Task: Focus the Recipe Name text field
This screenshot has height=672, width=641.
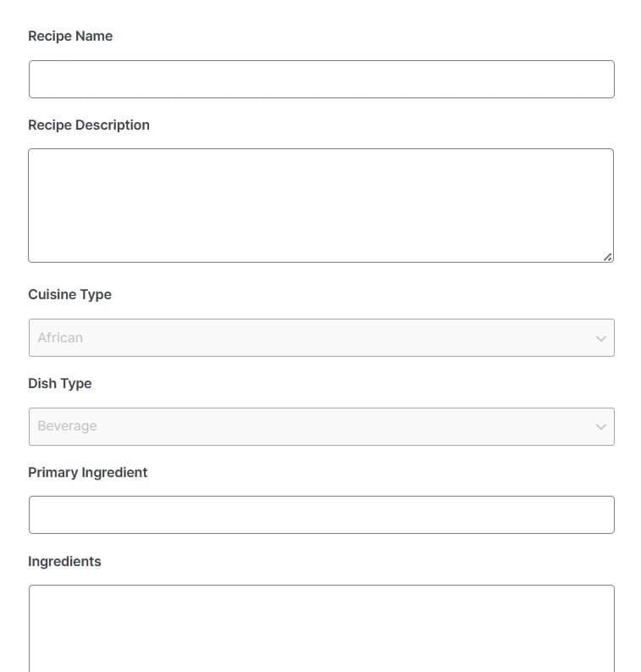Action: click(x=322, y=80)
